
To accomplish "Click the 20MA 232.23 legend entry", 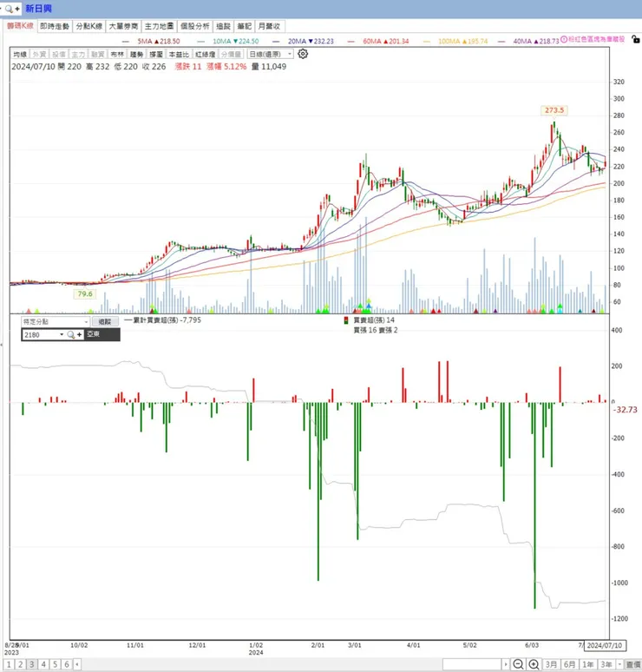I will pyautogui.click(x=303, y=41).
